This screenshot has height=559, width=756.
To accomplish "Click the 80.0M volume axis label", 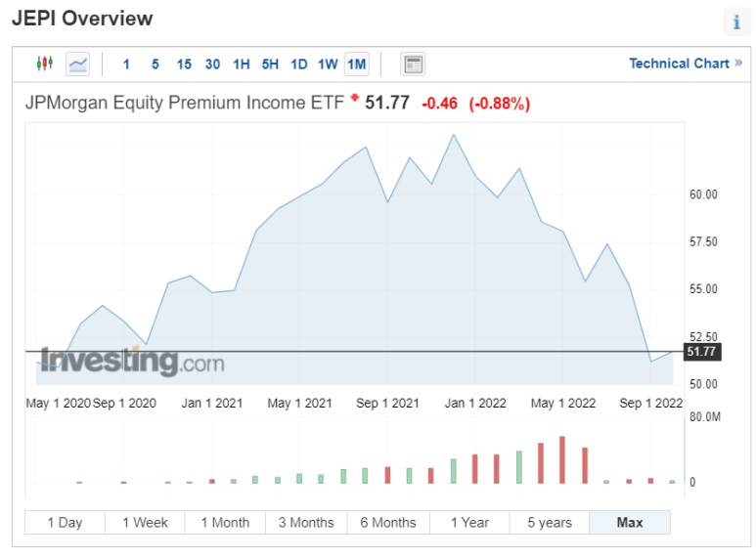I will coord(705,417).
